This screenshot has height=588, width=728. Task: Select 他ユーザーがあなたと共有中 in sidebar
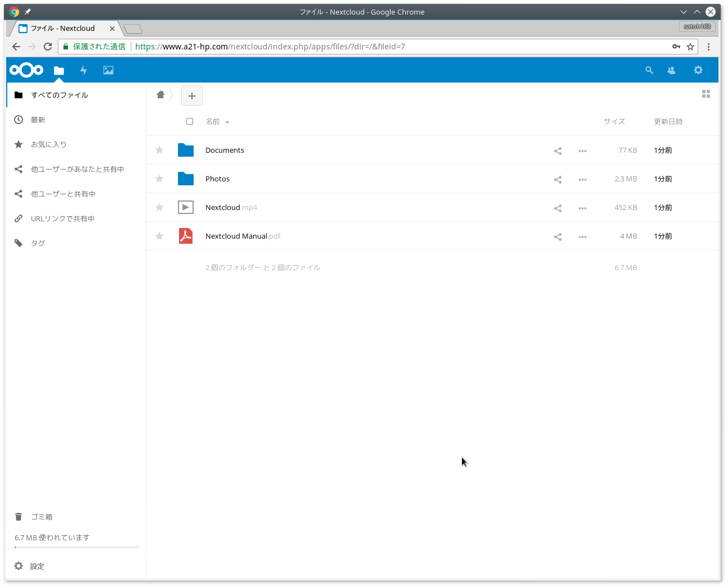tap(76, 169)
